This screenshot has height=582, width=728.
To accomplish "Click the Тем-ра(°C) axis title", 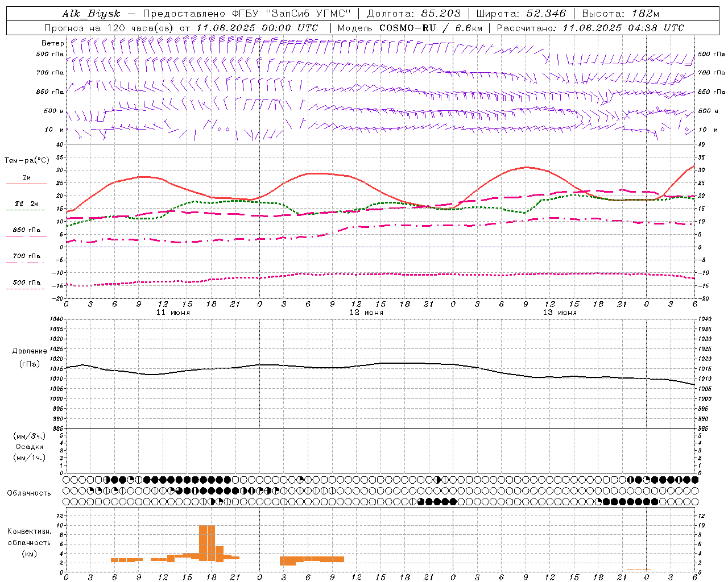I will 27,161.
